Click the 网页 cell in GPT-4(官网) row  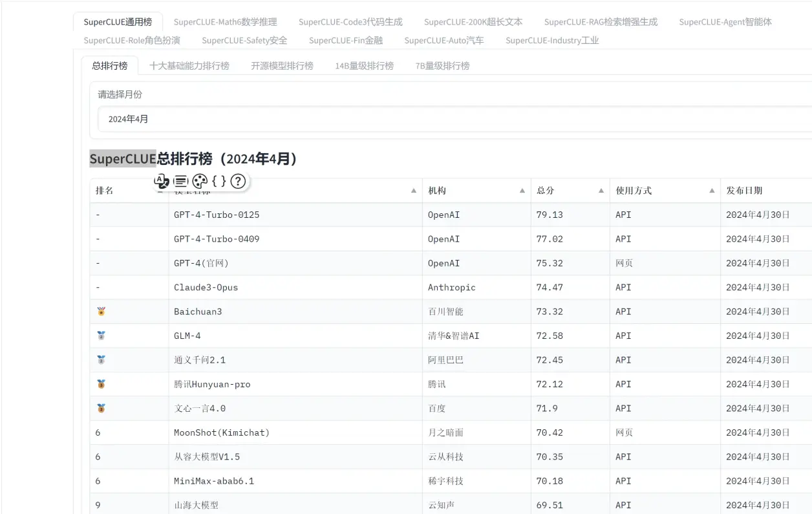tap(665, 263)
